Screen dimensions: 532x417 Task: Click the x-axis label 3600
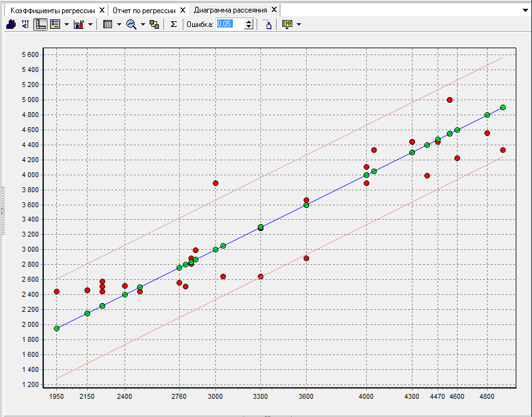[x=306, y=396]
